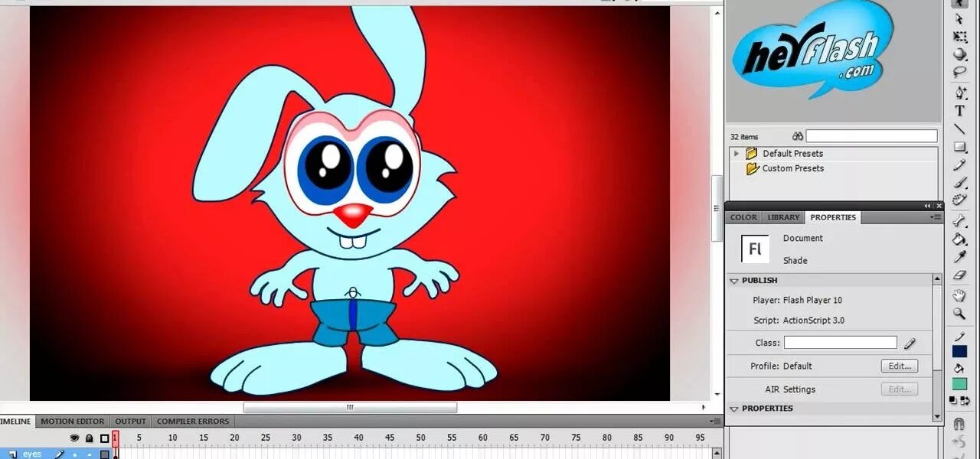Toggle lock dot of eyes layer
Screen dimensions: 980x459
pyautogui.click(x=90, y=454)
